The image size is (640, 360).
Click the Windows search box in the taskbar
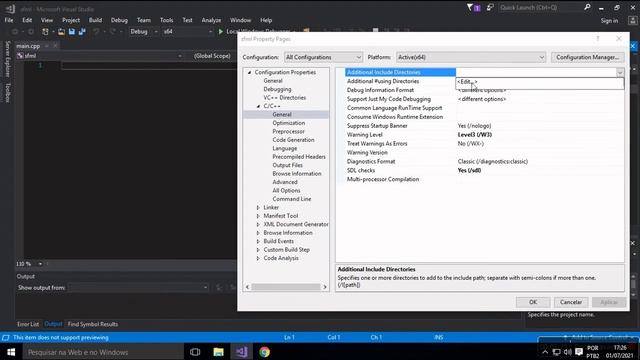[103, 352]
